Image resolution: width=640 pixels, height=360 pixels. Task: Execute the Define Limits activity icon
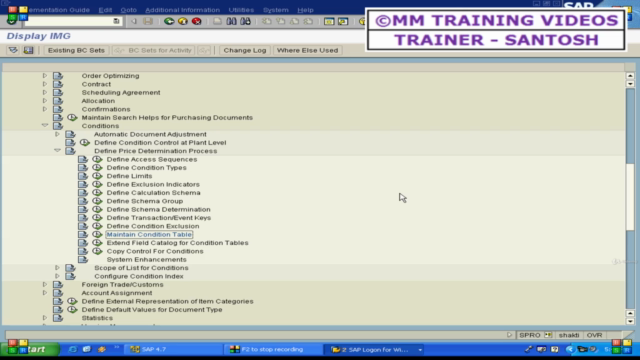pos(97,176)
